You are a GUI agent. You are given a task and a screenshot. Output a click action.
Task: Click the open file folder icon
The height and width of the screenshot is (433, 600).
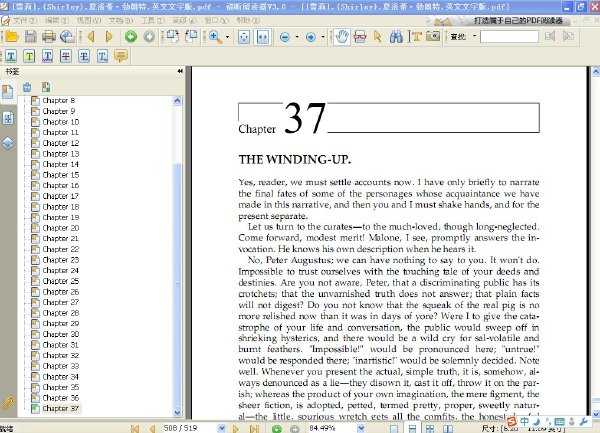click(12, 37)
